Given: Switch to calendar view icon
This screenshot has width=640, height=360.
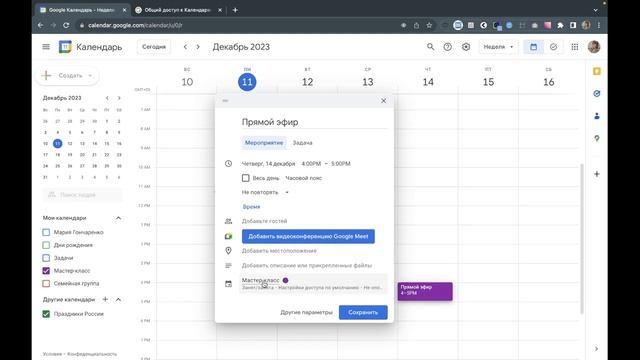Looking at the screenshot, I should [x=533, y=47].
